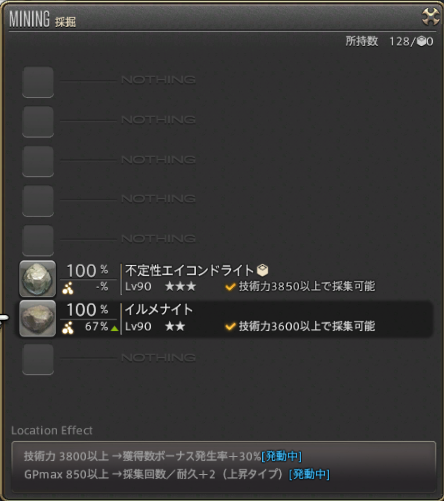This screenshot has width=444, height=501.
Task: Click the 不定性エイコンドライト ore icon
Action: click(38, 279)
